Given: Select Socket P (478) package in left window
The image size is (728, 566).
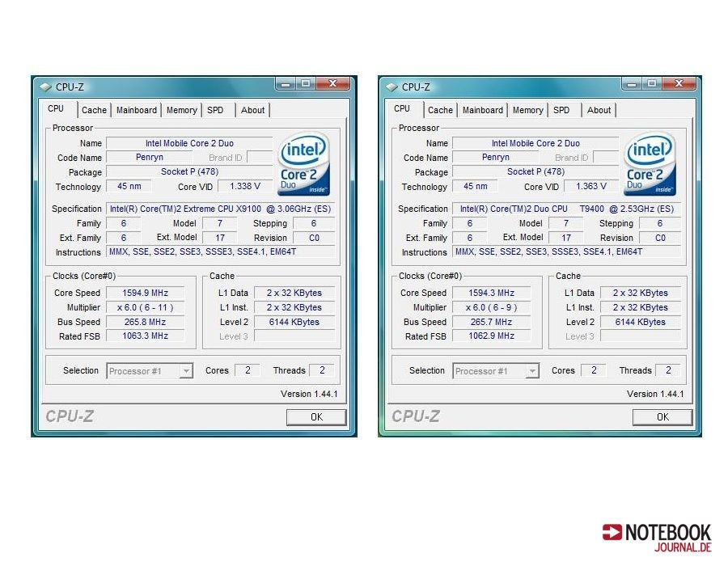Looking at the screenshot, I should click(189, 171).
